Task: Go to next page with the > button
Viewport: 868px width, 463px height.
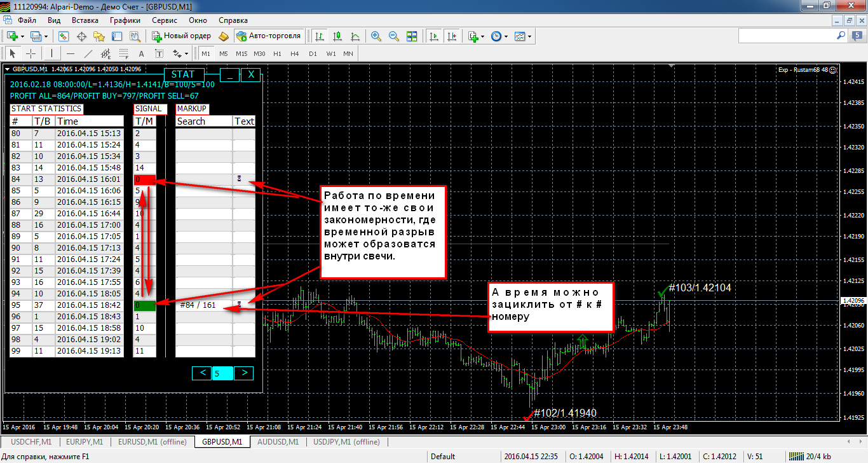Action: pos(244,373)
